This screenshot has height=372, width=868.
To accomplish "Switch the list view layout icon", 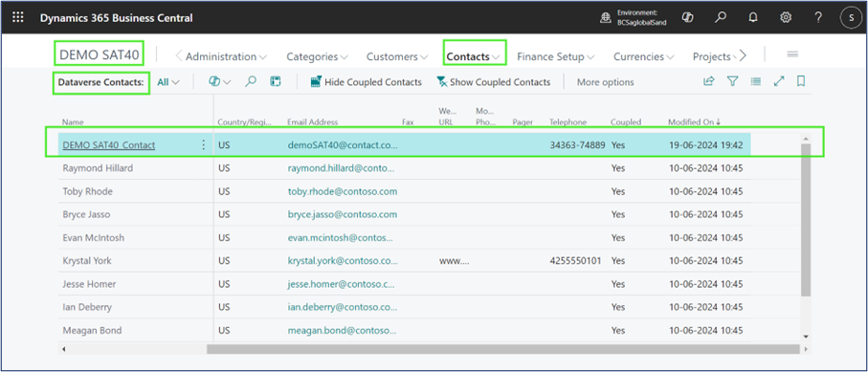I will (756, 81).
